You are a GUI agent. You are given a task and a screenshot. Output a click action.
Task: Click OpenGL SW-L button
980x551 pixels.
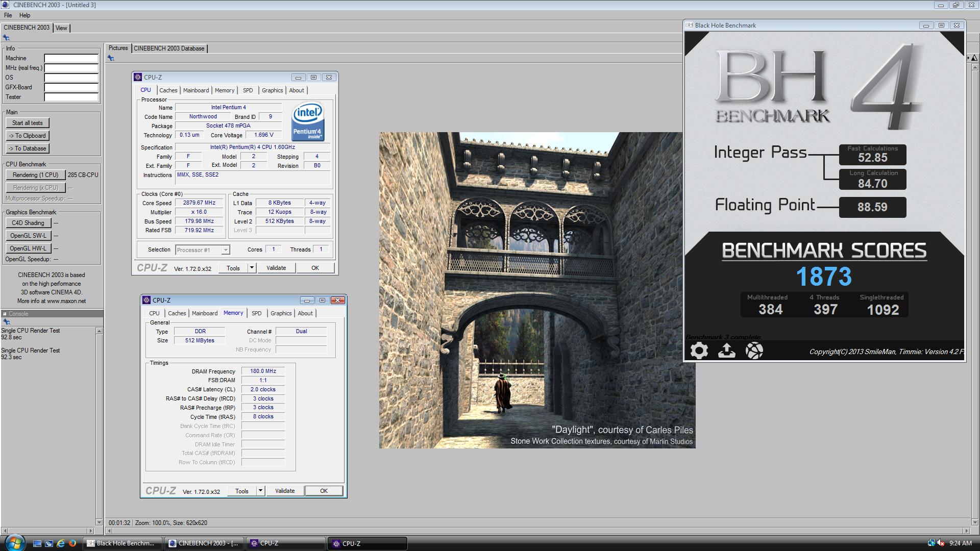click(x=28, y=236)
